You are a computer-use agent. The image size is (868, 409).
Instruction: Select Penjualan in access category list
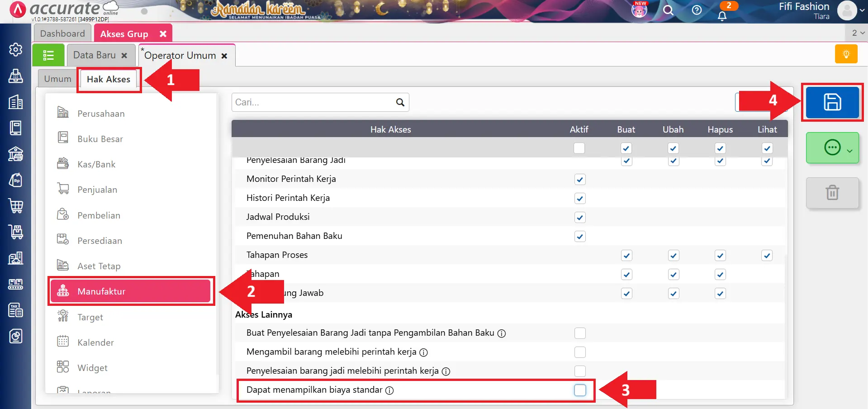pyautogui.click(x=97, y=190)
